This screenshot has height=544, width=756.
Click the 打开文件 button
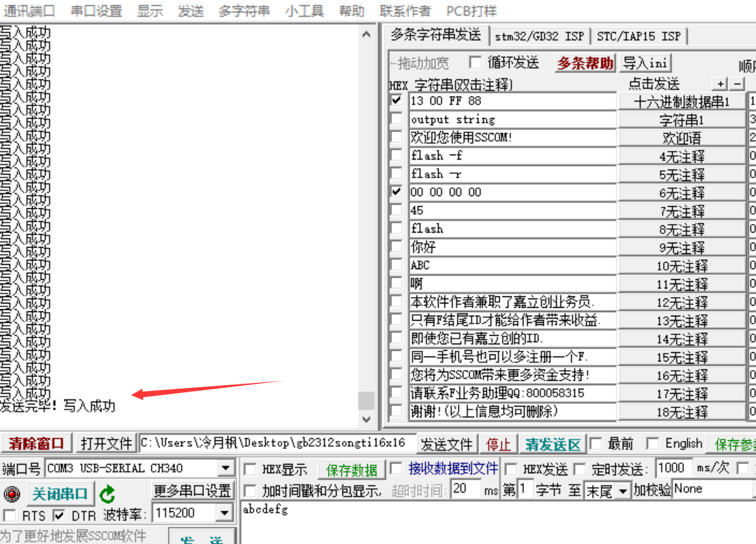pyautogui.click(x=107, y=443)
